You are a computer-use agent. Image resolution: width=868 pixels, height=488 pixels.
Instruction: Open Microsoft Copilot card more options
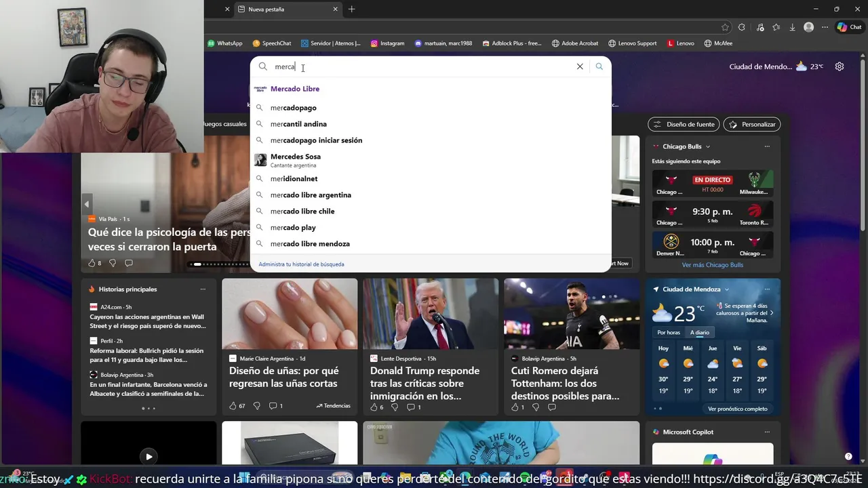click(767, 432)
